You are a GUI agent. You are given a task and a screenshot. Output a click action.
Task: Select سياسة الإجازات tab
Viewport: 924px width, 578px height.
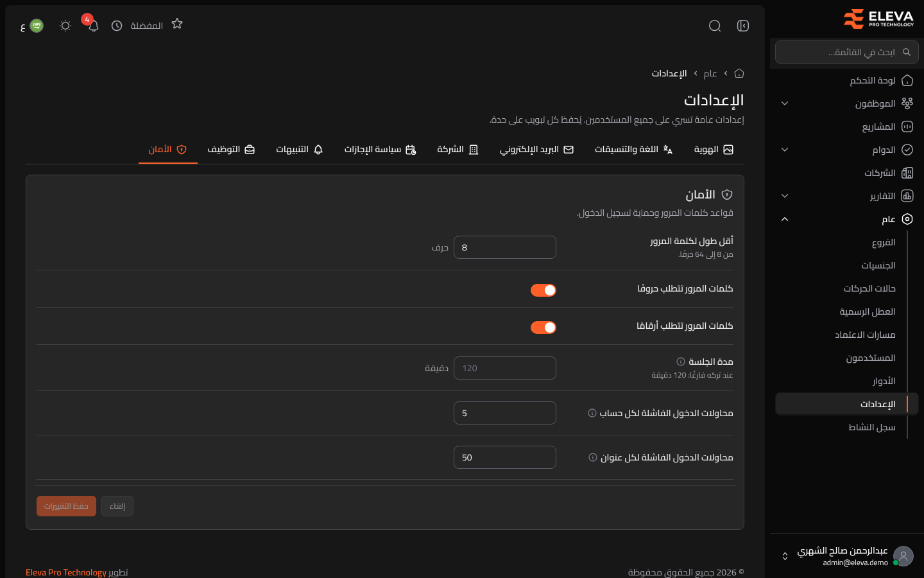pos(380,150)
